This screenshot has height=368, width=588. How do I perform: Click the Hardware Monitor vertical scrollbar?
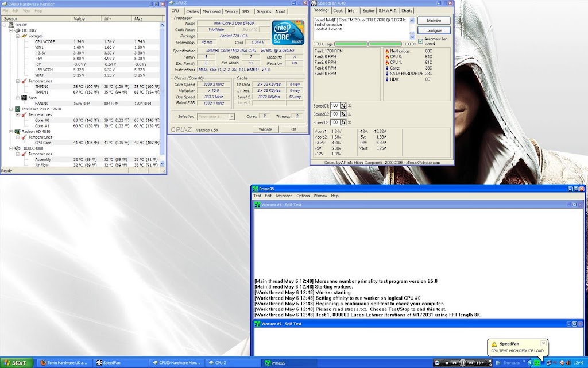[163, 94]
